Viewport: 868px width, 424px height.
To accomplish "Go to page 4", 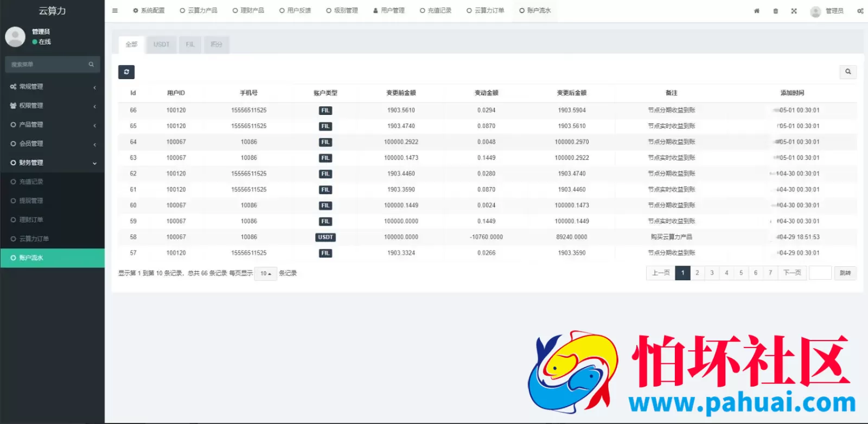I will pyautogui.click(x=726, y=273).
